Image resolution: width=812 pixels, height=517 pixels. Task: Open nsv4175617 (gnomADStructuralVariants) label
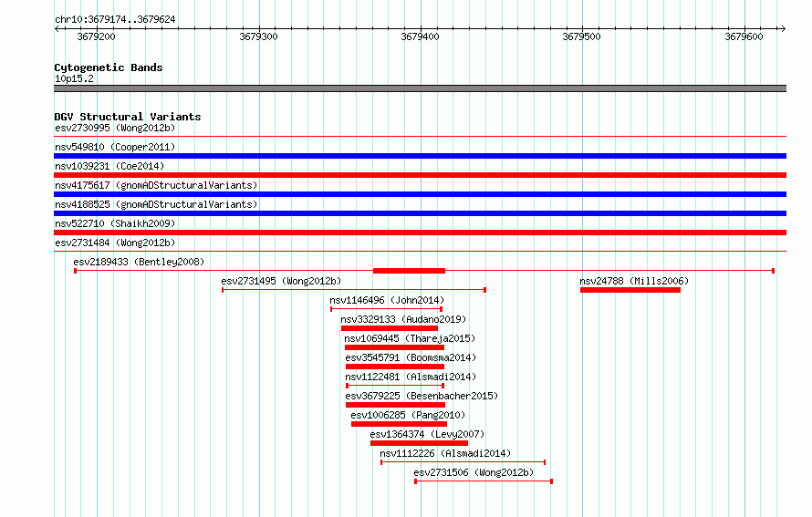[x=156, y=185]
